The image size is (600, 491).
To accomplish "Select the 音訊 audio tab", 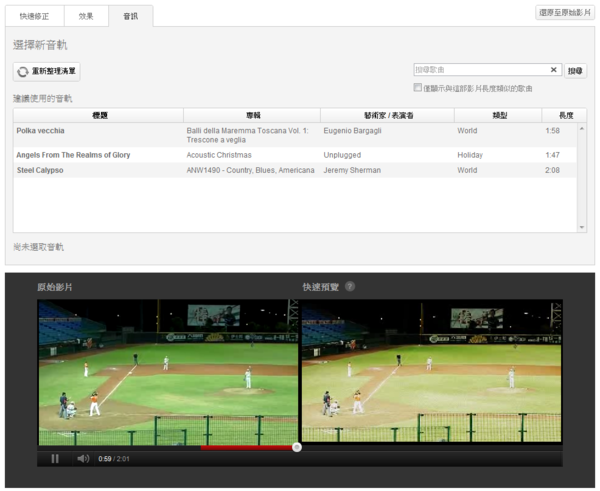I will point(131,16).
